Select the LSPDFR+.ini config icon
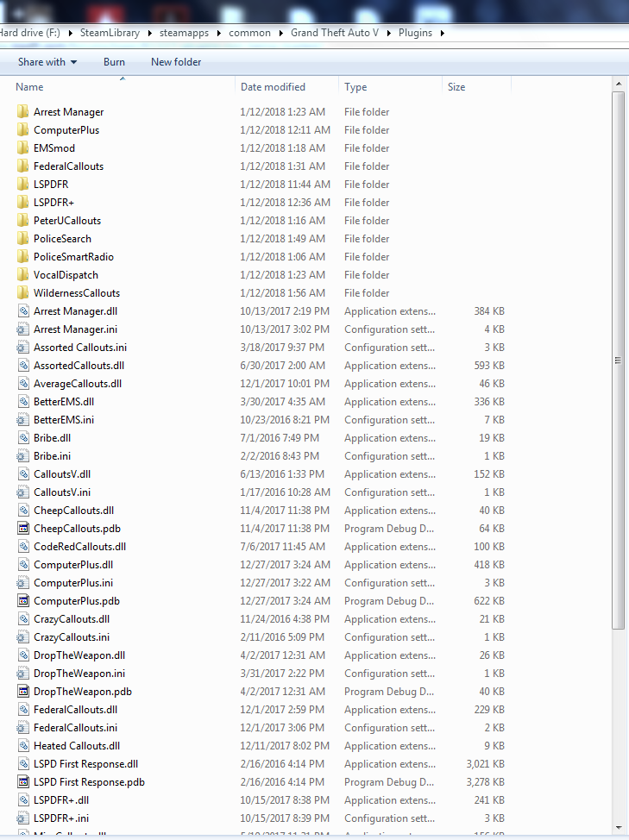Screen dimensions: 629x840 (x=22, y=818)
